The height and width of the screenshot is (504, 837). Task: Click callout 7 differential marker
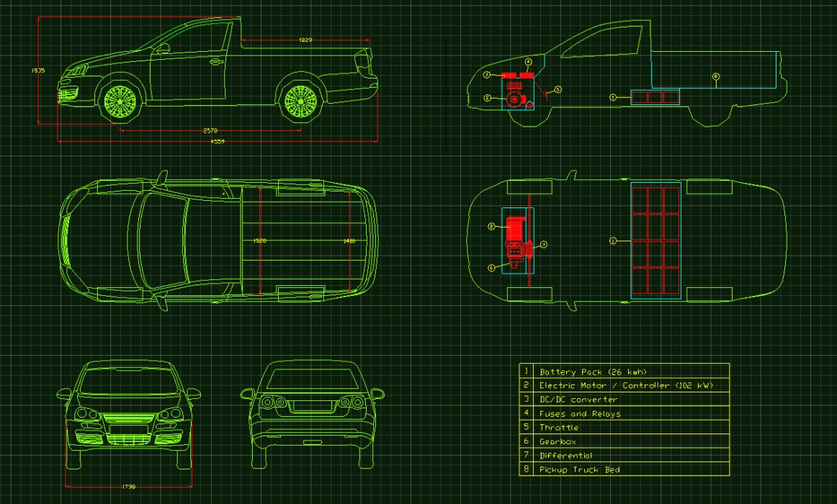544,245
